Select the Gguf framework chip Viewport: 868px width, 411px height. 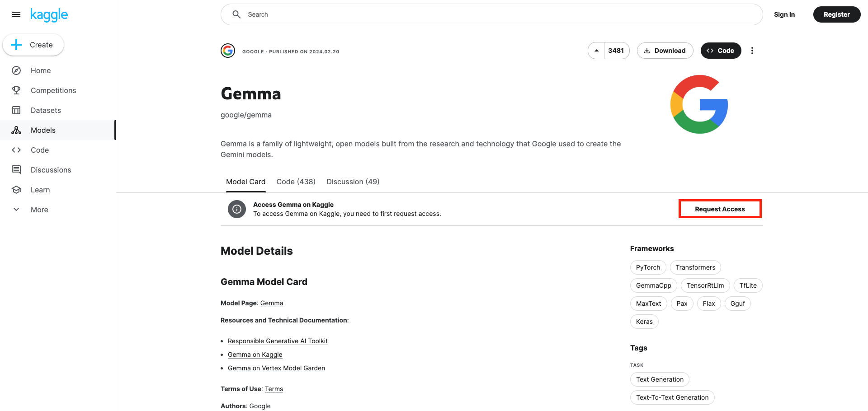737,304
